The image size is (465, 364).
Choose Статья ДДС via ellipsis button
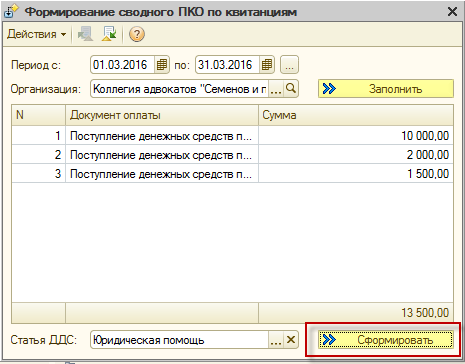click(276, 340)
